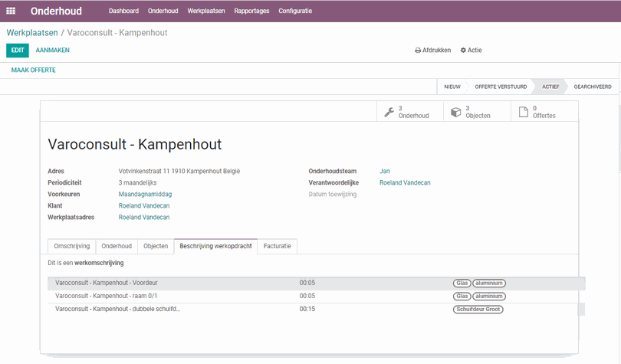Click the Schuifdeur Groot tag
Viewport: 621px width, 364px height.
[x=478, y=310]
